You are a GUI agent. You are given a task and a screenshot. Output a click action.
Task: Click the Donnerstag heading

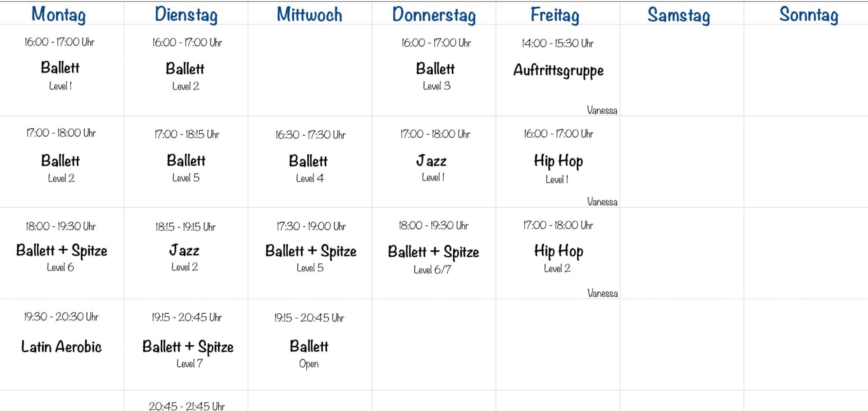[434, 14]
